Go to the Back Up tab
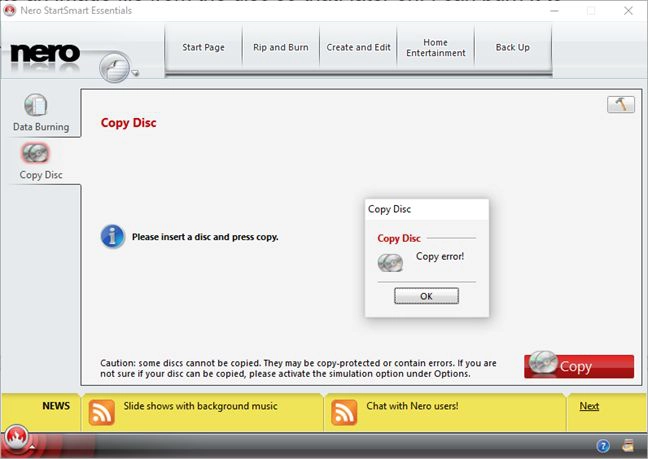The width and height of the screenshot is (648, 459). point(512,48)
